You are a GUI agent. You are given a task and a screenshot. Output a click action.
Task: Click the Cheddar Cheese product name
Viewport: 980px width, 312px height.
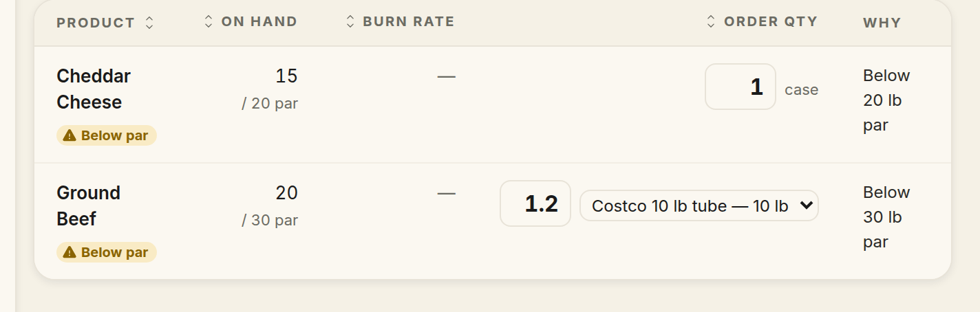click(94, 89)
